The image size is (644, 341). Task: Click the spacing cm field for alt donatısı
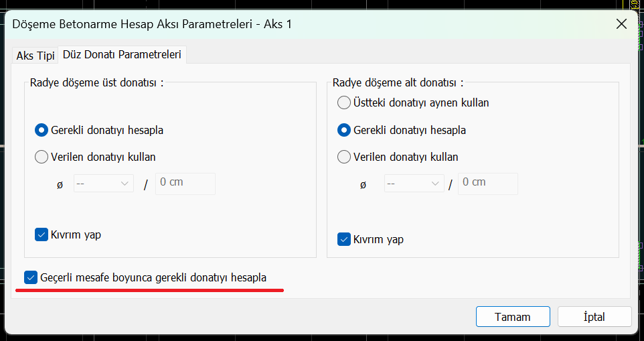[487, 184]
